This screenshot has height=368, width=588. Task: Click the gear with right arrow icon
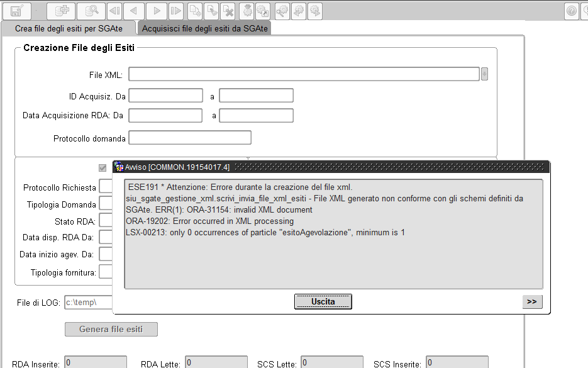315,11
